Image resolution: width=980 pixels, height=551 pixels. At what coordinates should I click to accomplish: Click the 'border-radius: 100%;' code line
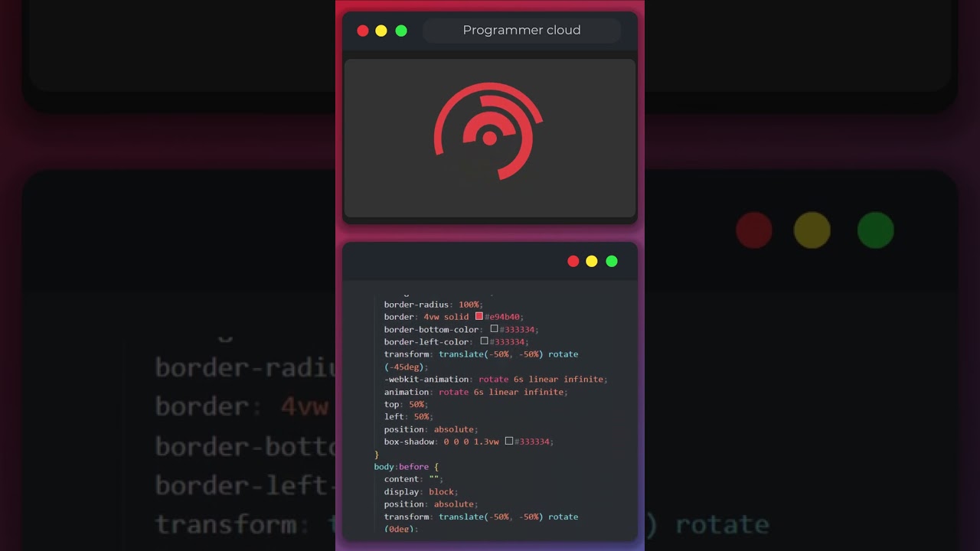click(x=433, y=305)
